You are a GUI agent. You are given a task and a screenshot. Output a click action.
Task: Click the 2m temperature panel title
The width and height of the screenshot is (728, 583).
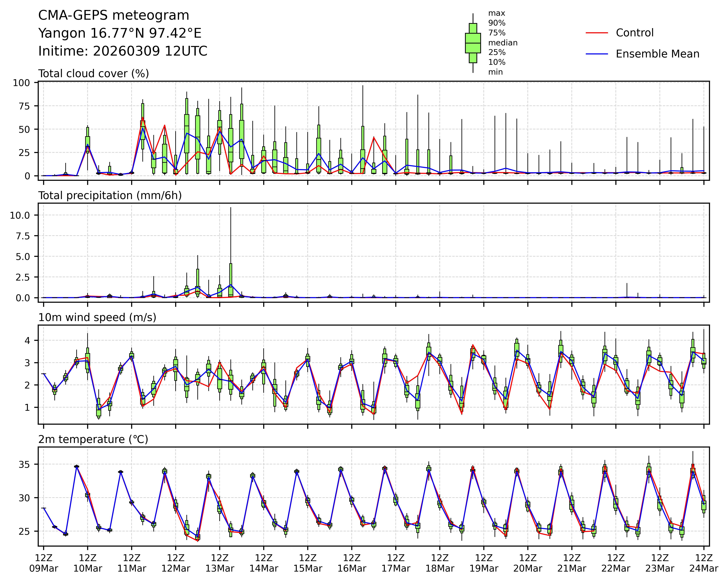point(93,439)
